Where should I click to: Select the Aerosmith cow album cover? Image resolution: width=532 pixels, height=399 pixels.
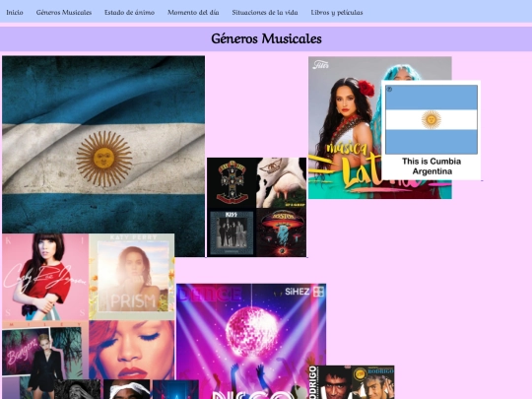point(281,183)
